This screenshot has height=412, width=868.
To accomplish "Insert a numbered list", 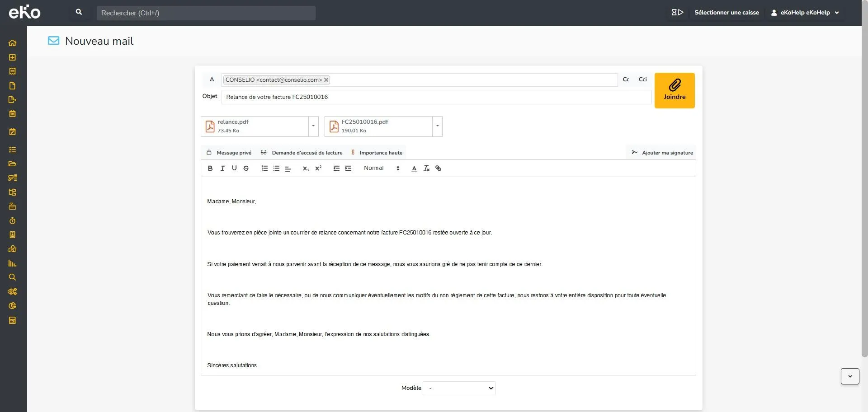I will pos(264,169).
